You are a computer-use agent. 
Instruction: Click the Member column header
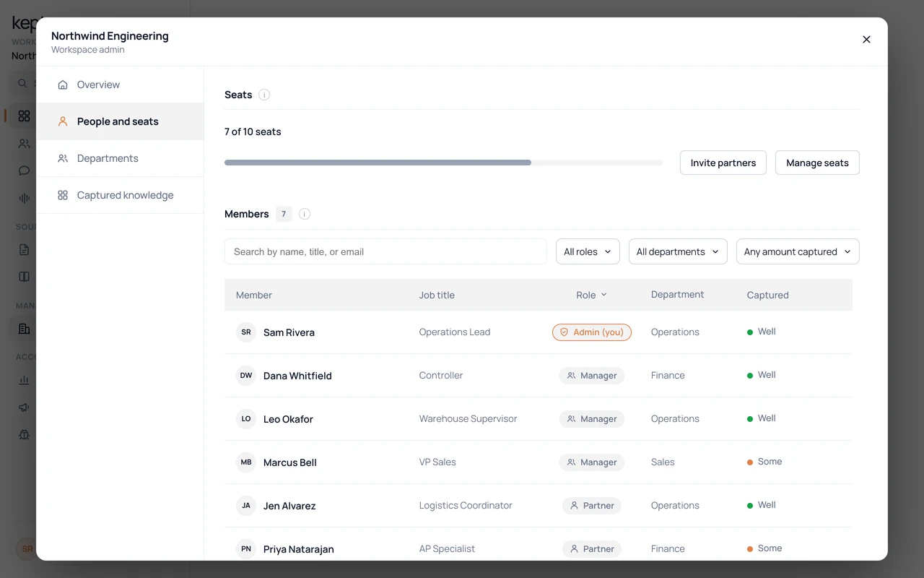[254, 295]
